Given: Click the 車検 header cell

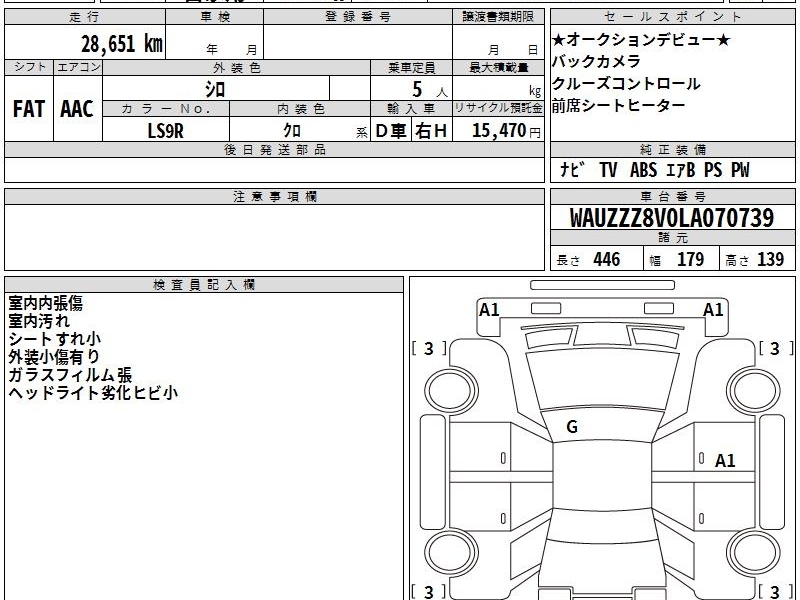Looking at the screenshot, I should (215, 17).
